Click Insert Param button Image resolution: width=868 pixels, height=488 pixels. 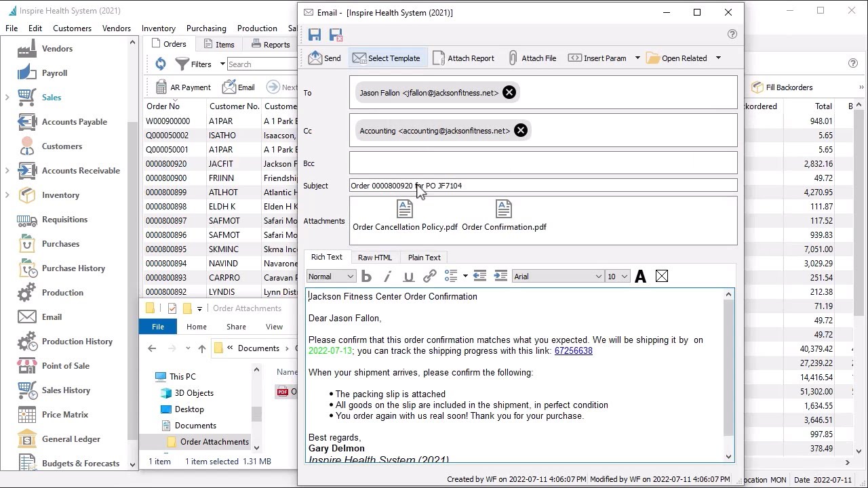(x=597, y=58)
